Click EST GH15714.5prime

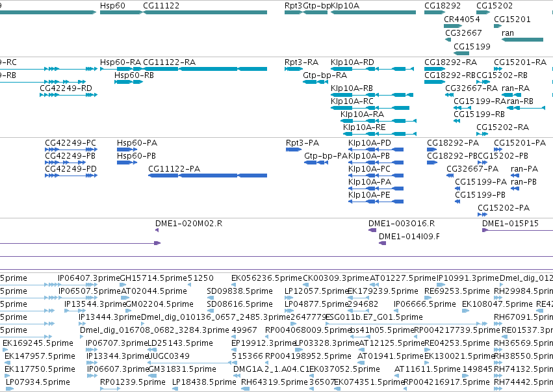point(153,278)
